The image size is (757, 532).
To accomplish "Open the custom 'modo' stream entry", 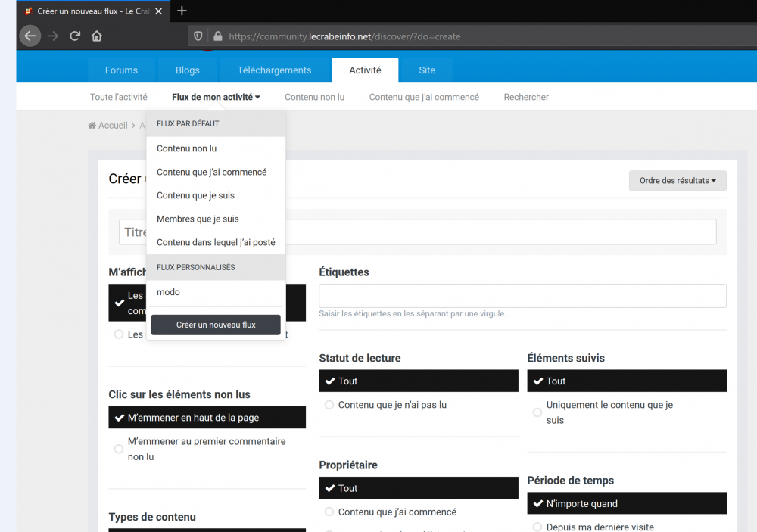I will 168,292.
